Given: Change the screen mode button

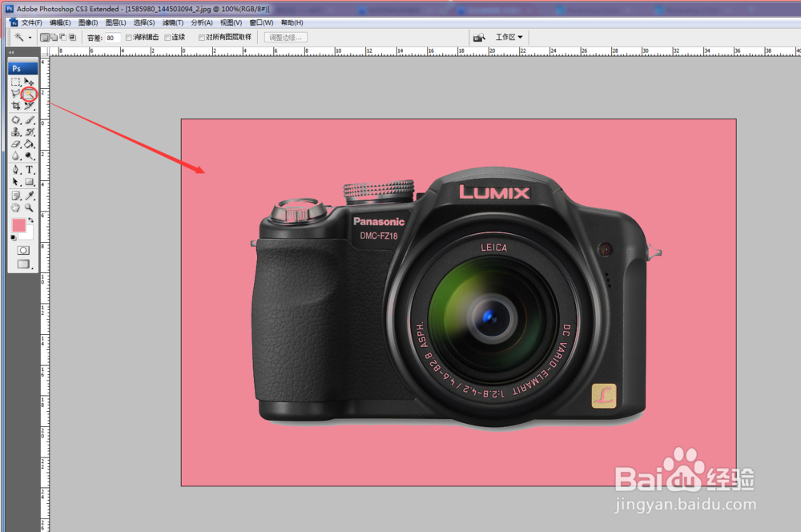Looking at the screenshot, I should [x=23, y=264].
